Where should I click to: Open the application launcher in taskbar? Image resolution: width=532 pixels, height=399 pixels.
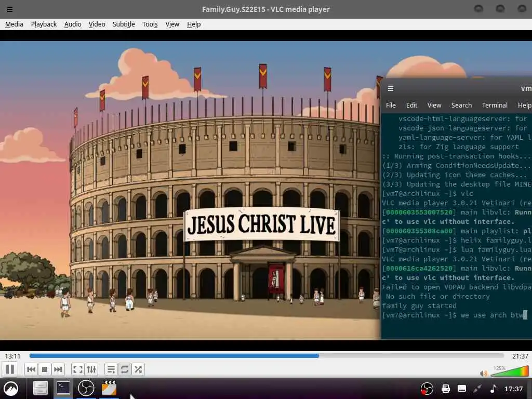[x=11, y=388]
